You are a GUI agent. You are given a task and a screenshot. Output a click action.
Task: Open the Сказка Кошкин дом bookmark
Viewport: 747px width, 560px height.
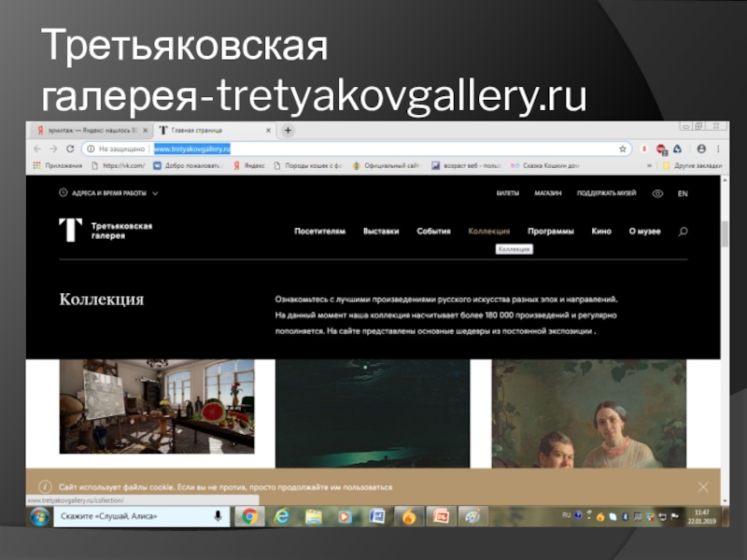pyautogui.click(x=544, y=166)
